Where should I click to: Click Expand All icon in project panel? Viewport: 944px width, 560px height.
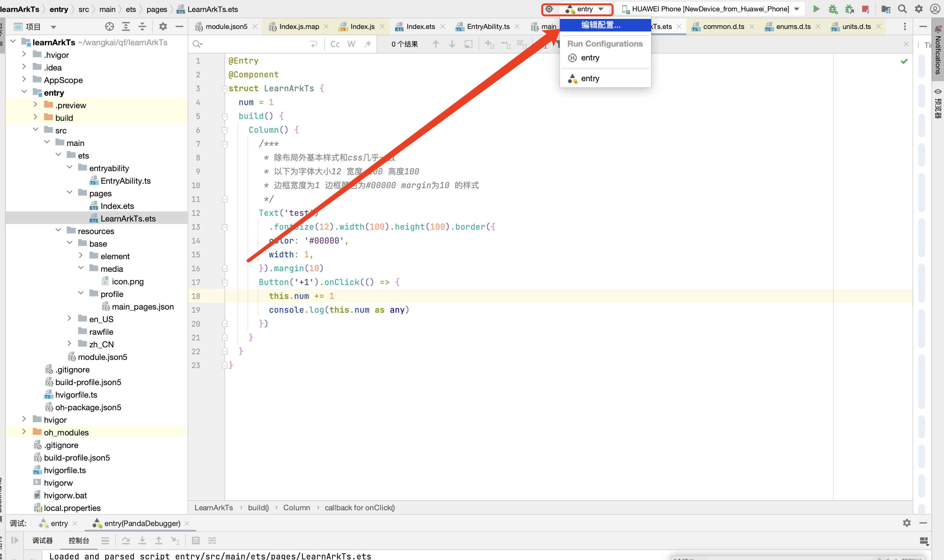tap(126, 26)
